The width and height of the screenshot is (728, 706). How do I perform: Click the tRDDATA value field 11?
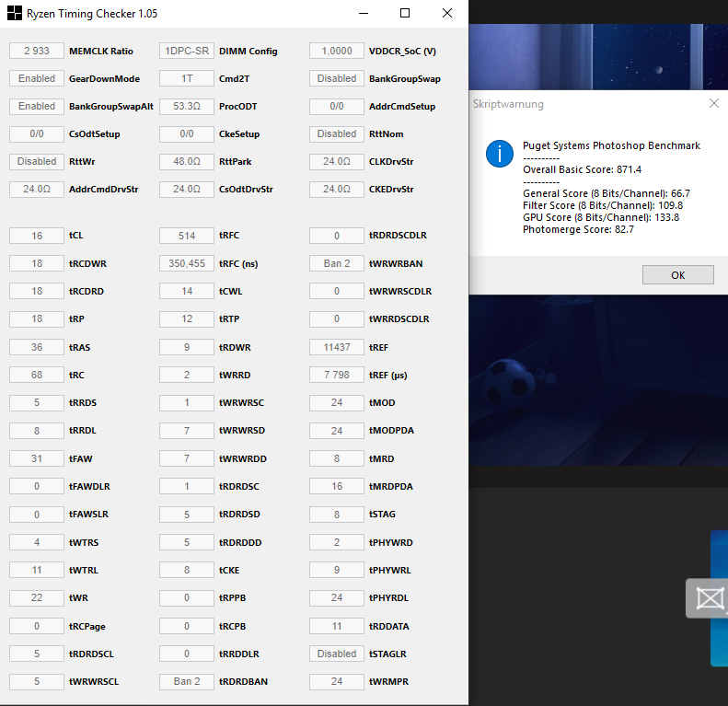tap(337, 626)
